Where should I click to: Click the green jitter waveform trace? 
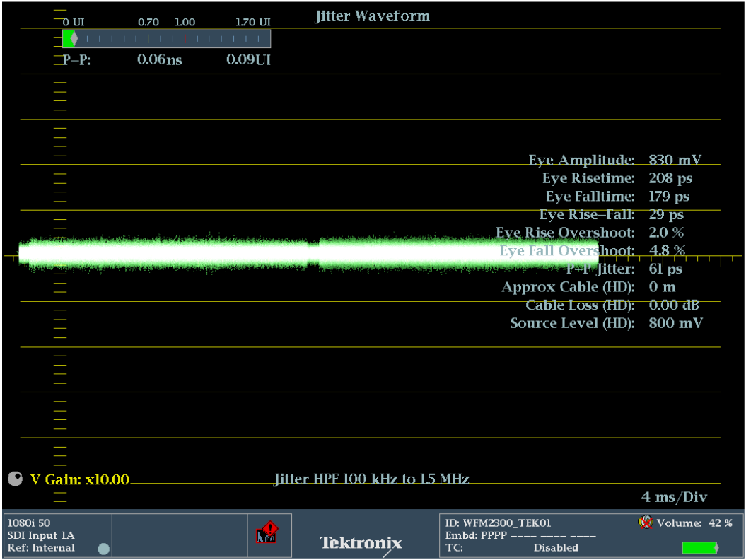(308, 254)
